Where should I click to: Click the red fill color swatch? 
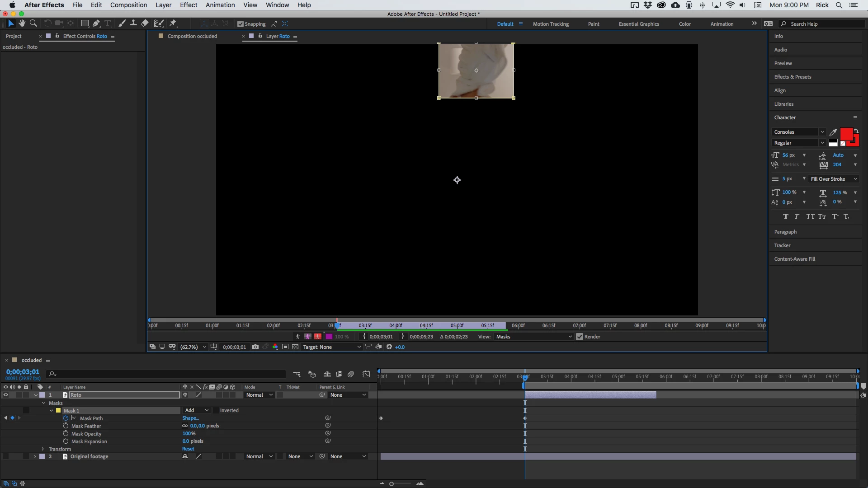pyautogui.click(x=846, y=134)
